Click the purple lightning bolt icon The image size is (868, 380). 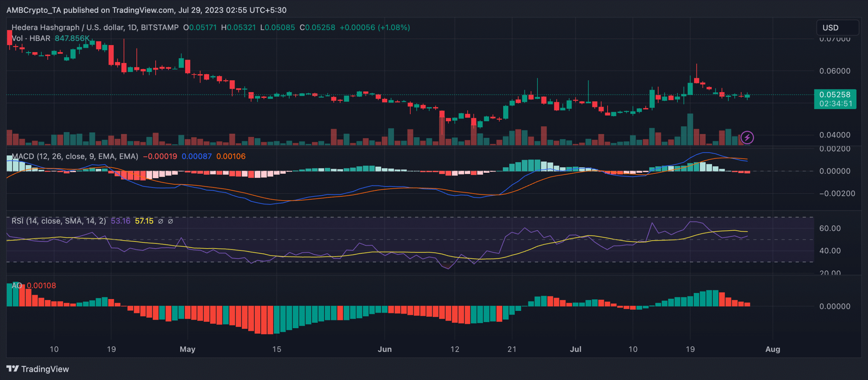(747, 138)
